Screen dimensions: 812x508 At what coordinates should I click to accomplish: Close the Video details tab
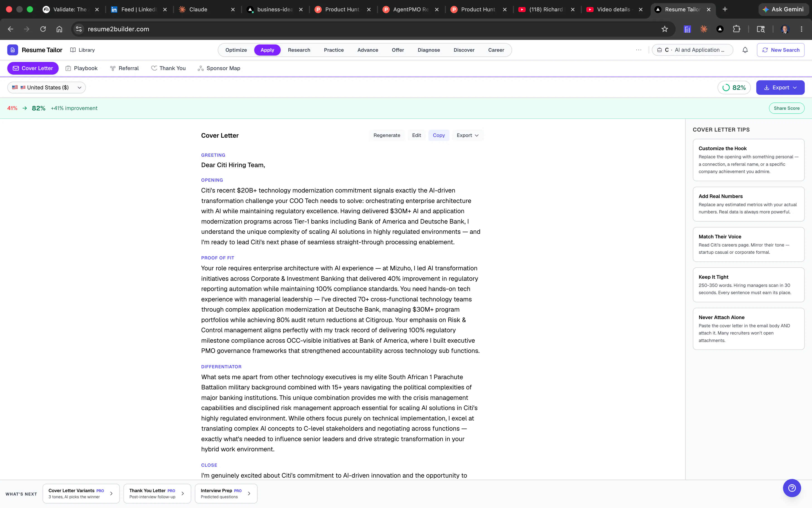pyautogui.click(x=640, y=9)
